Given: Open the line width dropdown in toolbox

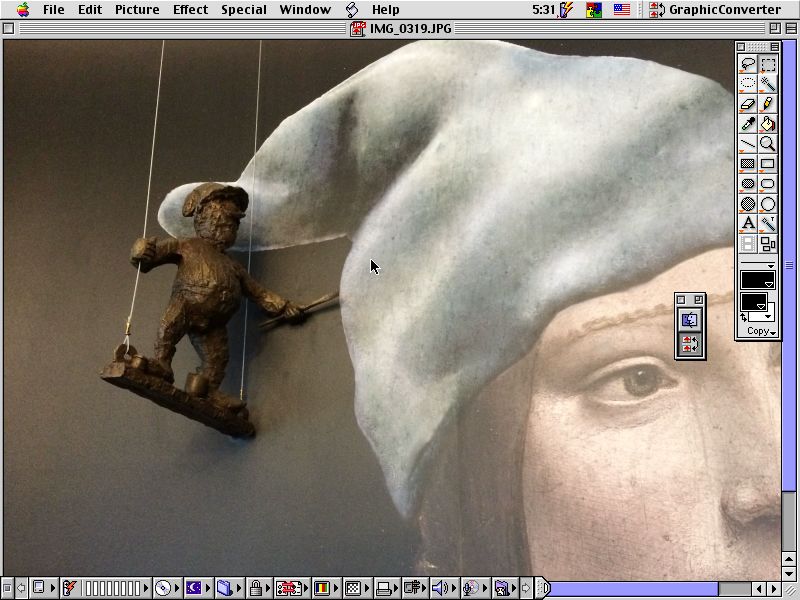Looking at the screenshot, I should pyautogui.click(x=758, y=265).
